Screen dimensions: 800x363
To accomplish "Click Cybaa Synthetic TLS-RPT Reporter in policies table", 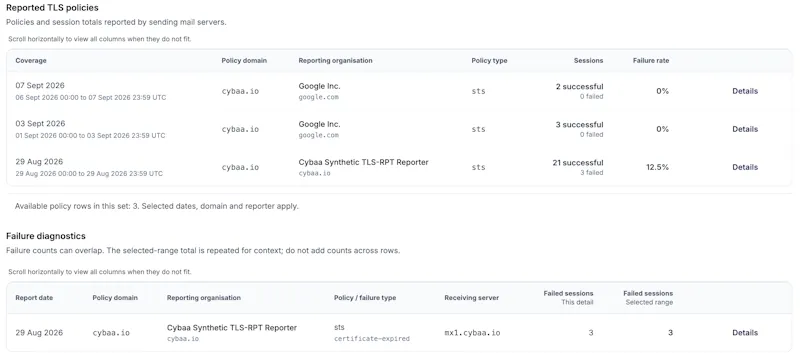I will (363, 162).
